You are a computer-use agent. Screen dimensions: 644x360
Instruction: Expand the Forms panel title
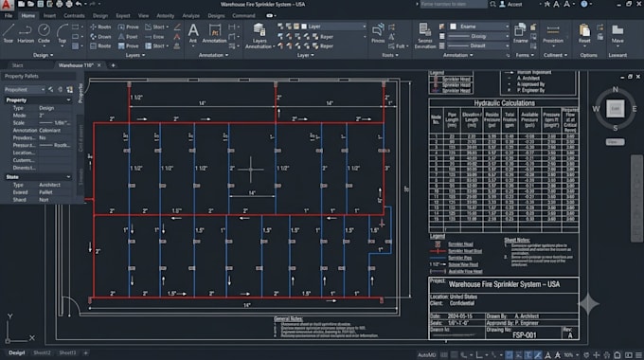(x=525, y=55)
